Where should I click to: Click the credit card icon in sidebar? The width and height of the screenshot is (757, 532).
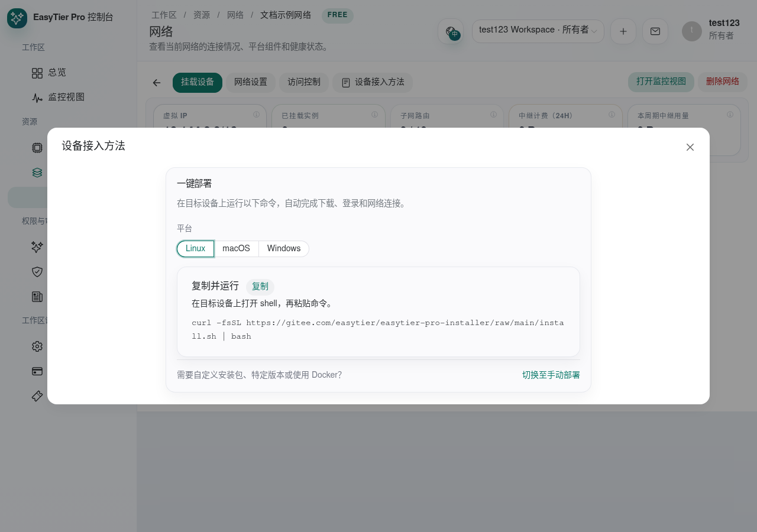[x=37, y=371]
